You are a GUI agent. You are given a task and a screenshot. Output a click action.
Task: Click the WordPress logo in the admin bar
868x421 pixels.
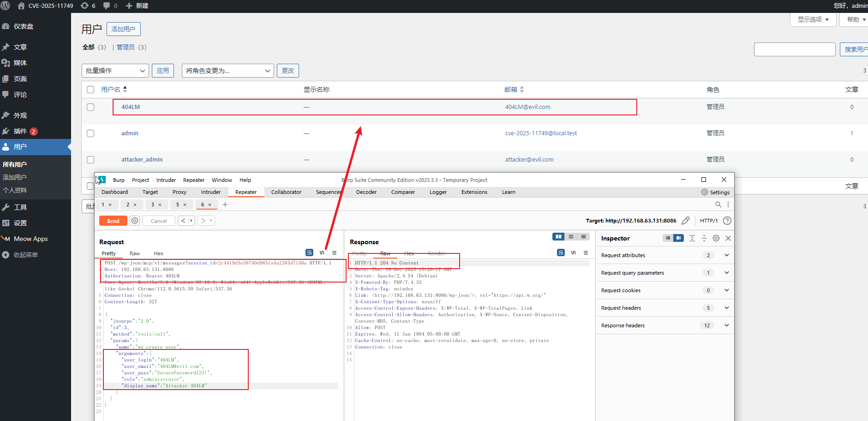pyautogui.click(x=6, y=6)
